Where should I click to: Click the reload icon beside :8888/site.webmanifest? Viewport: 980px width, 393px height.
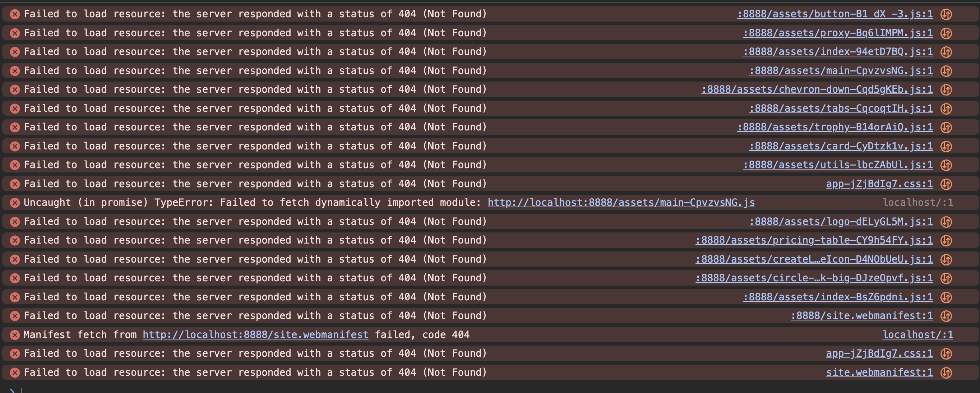point(946,316)
